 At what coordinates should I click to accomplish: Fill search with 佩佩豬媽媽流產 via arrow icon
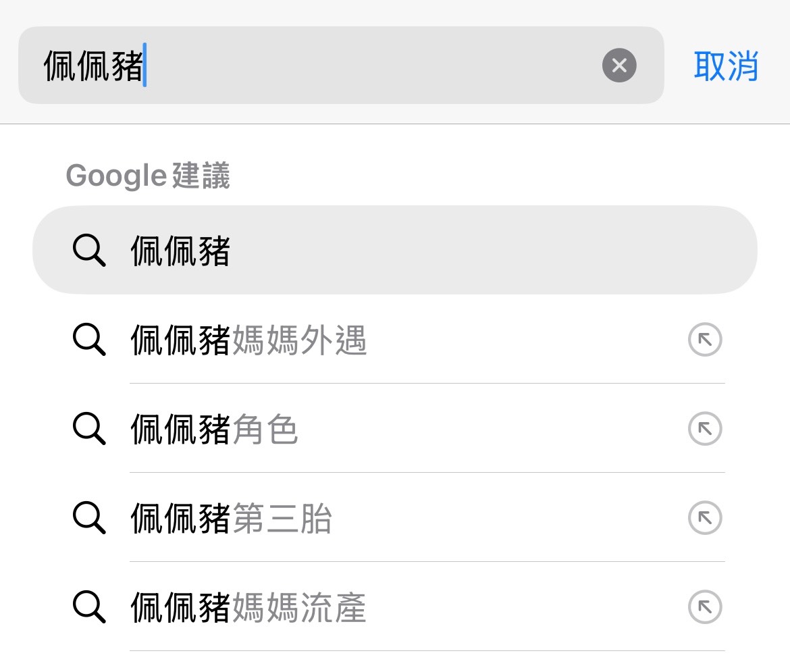coord(705,607)
